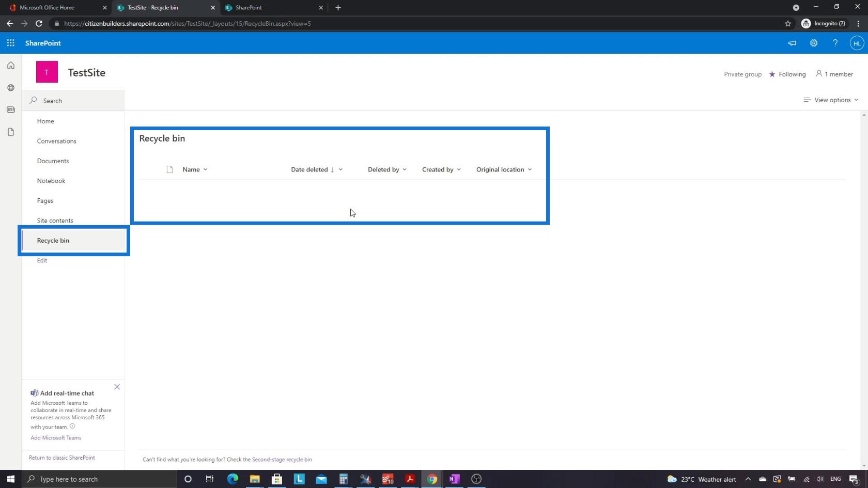Viewport: 868px width, 488px height.
Task: Open Second-stage recycle bin link
Action: 282,459
